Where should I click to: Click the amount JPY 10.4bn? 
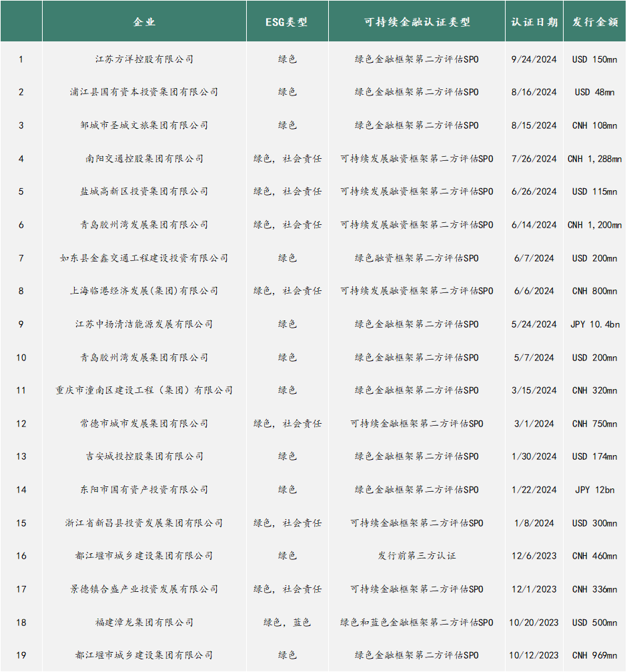pos(595,324)
